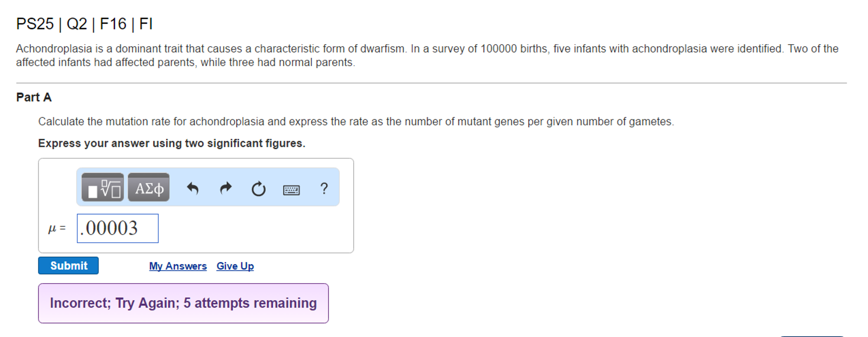The width and height of the screenshot is (868, 337).
Task: Click the Incorrect; Try Again feedback box
Action: [x=183, y=303]
